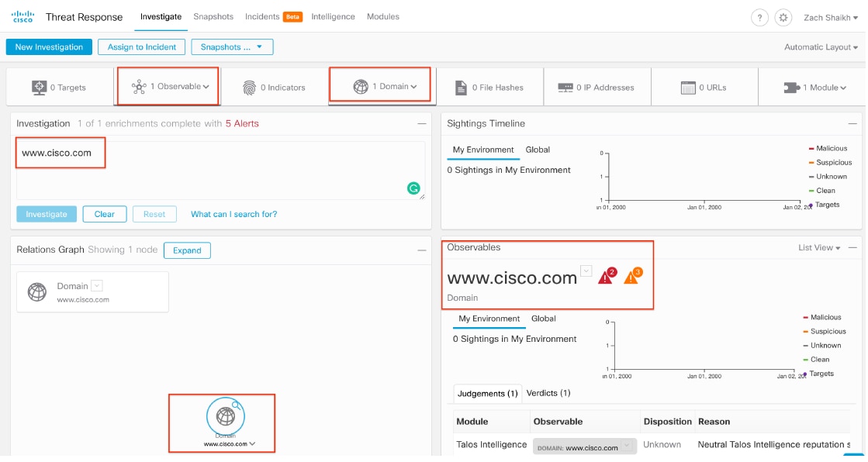Click the Unknown disposition cell

(x=662, y=445)
